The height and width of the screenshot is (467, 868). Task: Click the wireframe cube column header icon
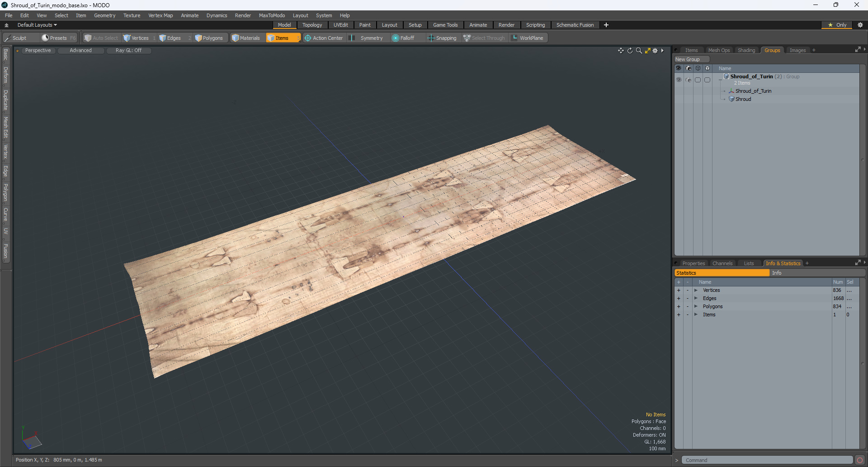click(698, 68)
